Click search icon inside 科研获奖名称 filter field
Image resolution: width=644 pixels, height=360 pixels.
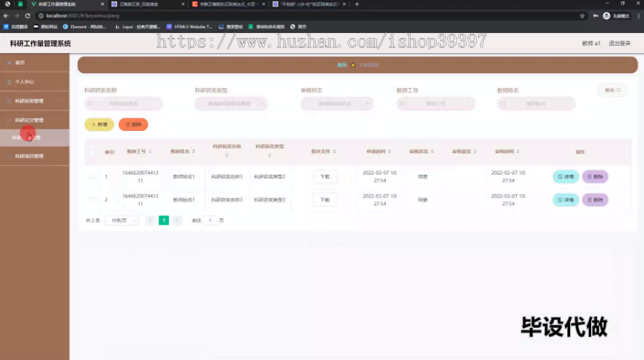[x=90, y=104]
